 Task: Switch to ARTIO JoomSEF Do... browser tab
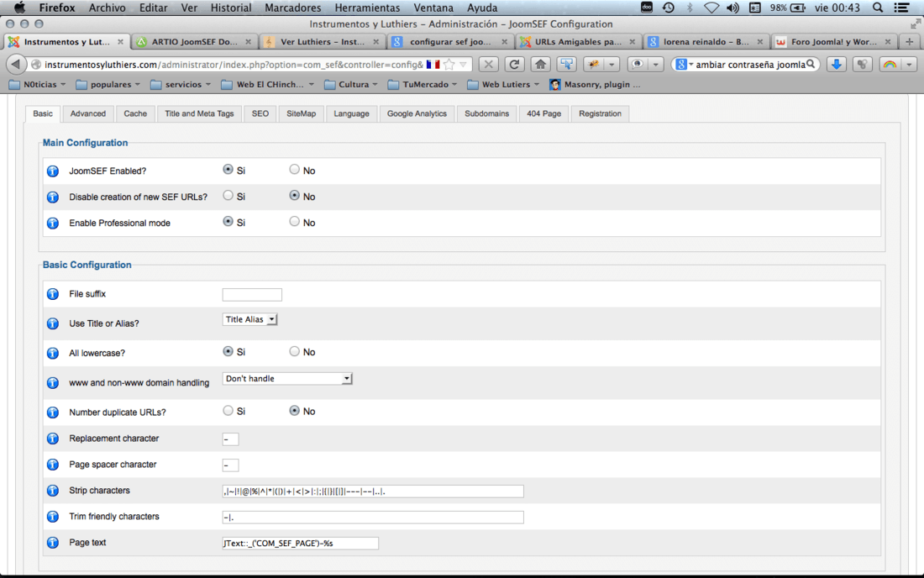tap(194, 42)
